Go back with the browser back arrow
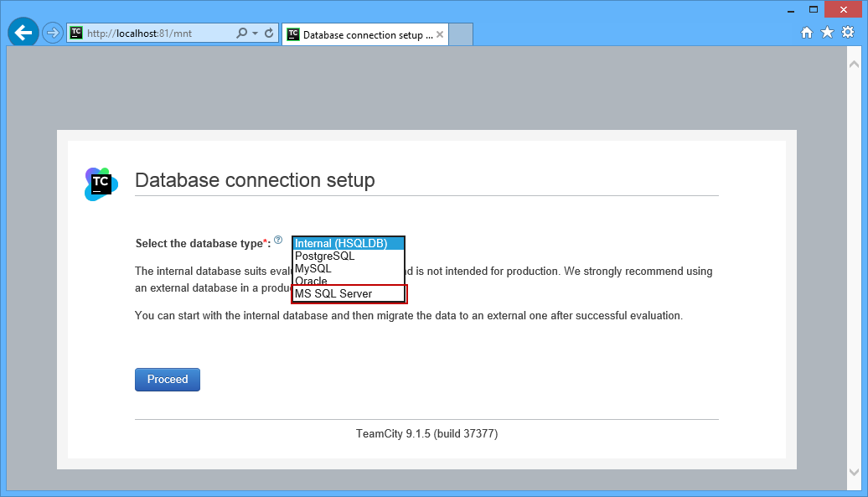The image size is (868, 497). click(23, 33)
